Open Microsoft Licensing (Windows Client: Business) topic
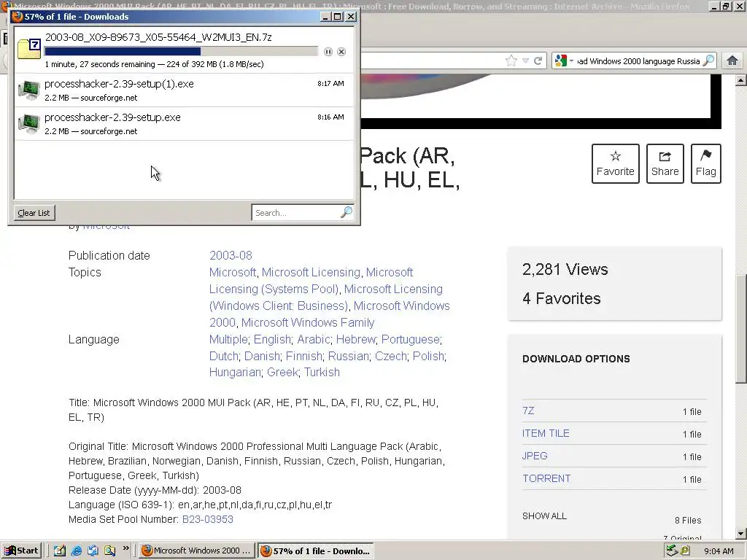 coord(326,297)
